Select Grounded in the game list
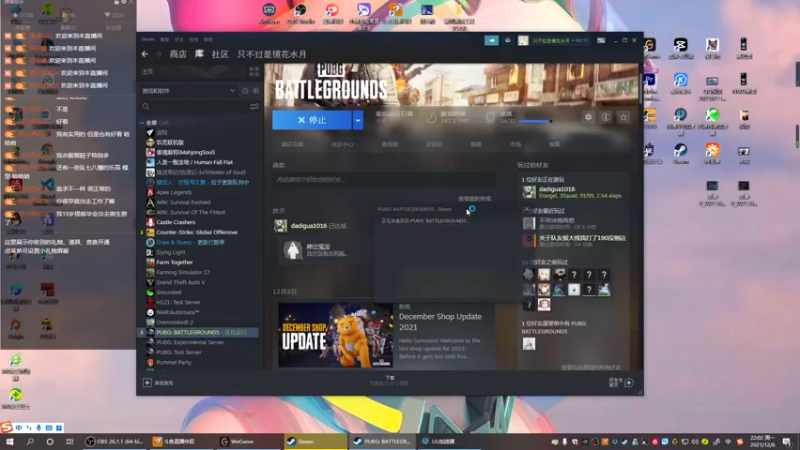Screen dimensions: 800x450 pyautogui.click(x=168, y=292)
